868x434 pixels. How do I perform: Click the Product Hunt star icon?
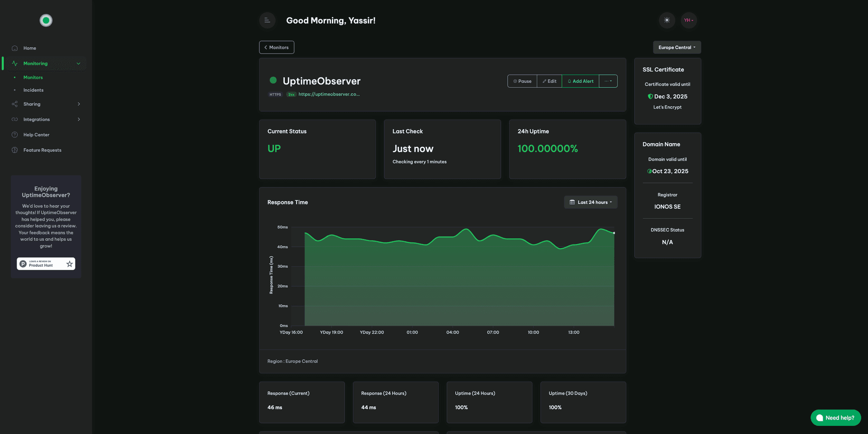(70, 264)
